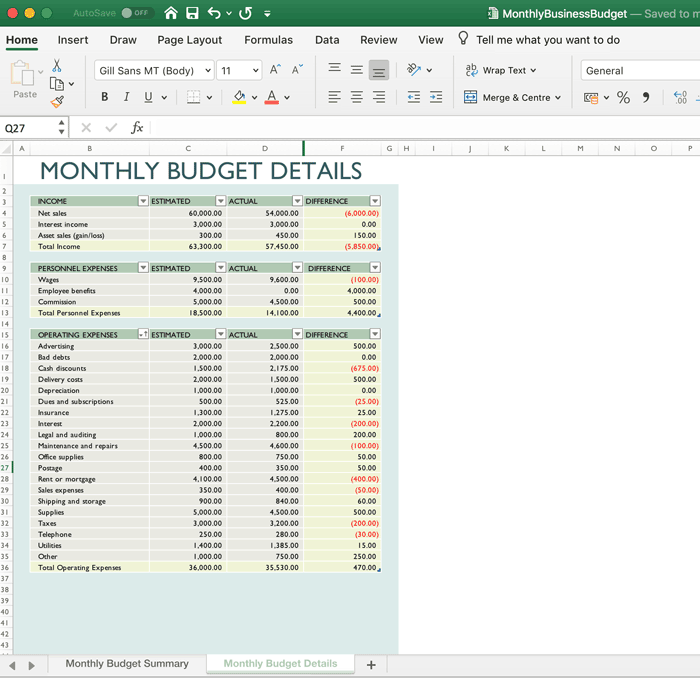Open Customize Quick Access Toolbar dropdown

pyautogui.click(x=267, y=14)
